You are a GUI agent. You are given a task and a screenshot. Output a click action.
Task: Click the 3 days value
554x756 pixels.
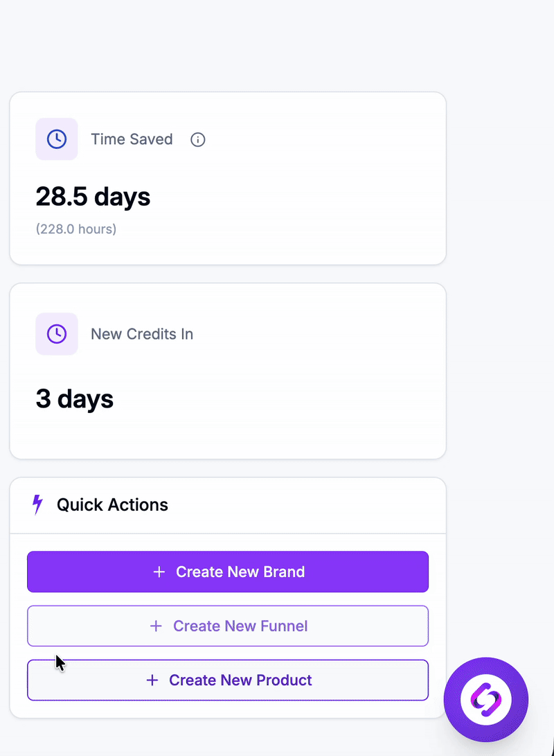click(x=75, y=399)
